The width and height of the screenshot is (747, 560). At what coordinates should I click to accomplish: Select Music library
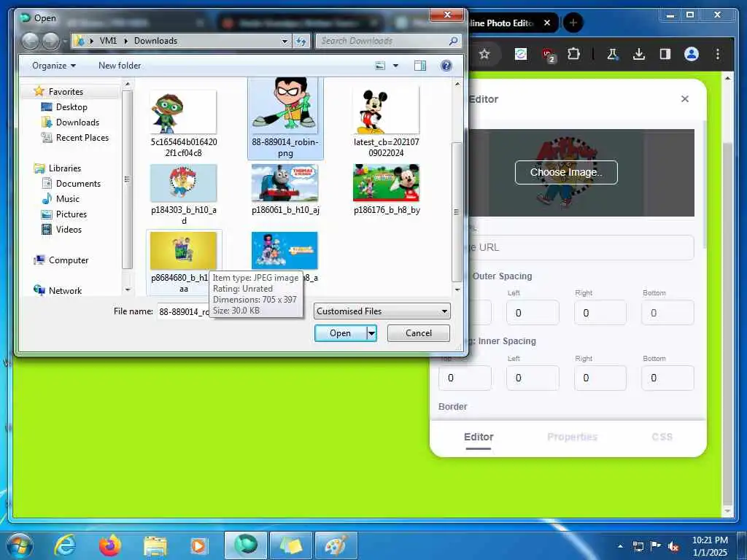(68, 199)
